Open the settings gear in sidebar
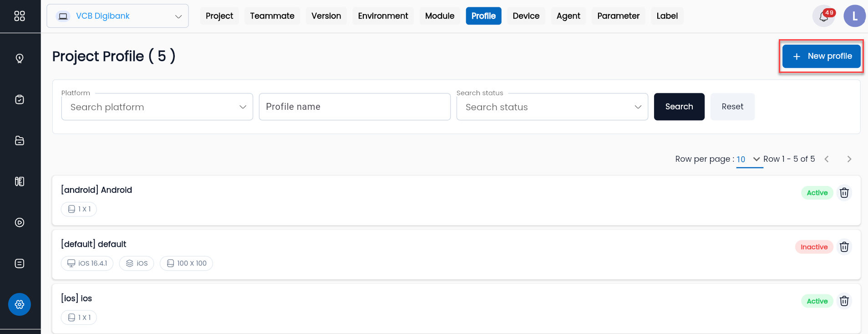This screenshot has height=334, width=868. tap(20, 304)
